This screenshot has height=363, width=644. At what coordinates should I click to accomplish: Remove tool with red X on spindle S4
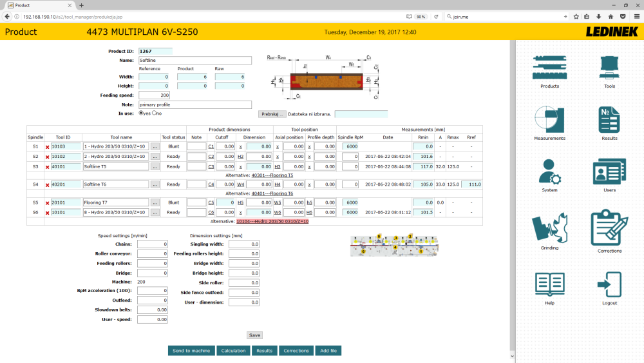pos(47,184)
